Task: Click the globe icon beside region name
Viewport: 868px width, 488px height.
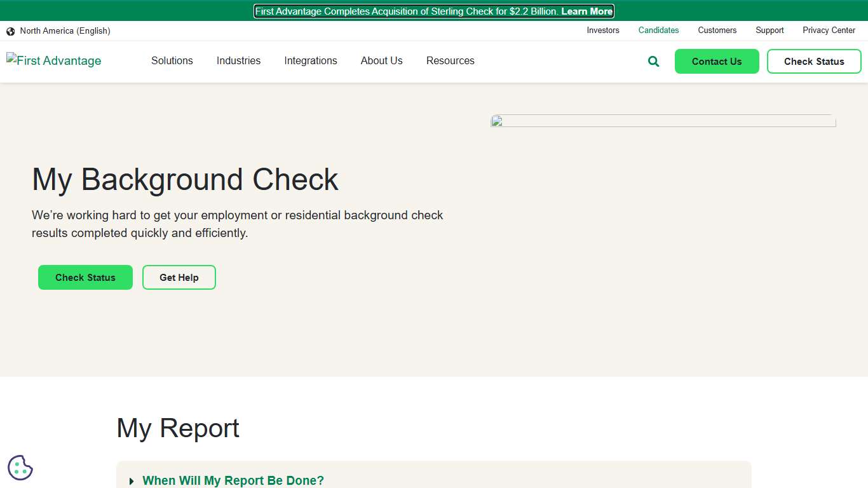Action: point(10,30)
